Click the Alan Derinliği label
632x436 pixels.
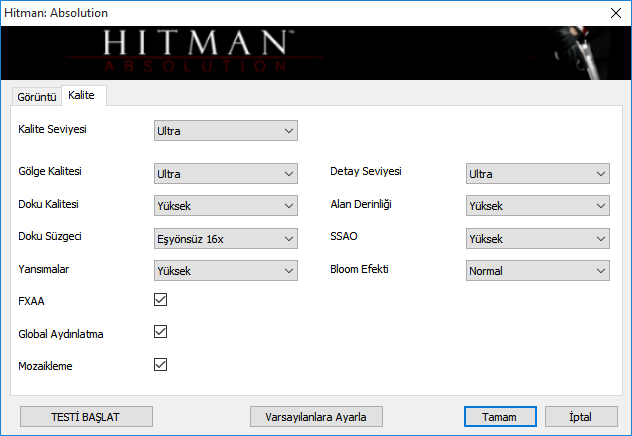tap(361, 204)
